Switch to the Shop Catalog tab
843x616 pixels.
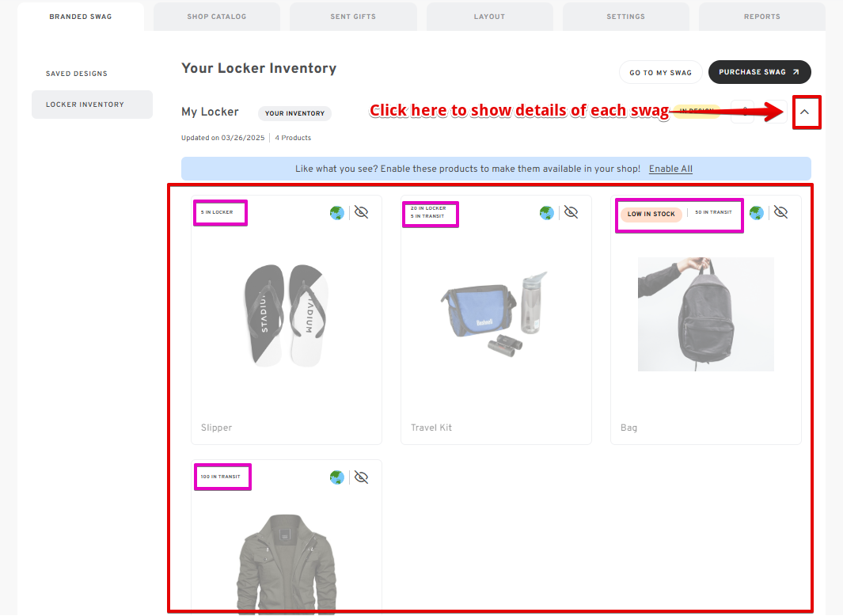pyautogui.click(x=217, y=17)
